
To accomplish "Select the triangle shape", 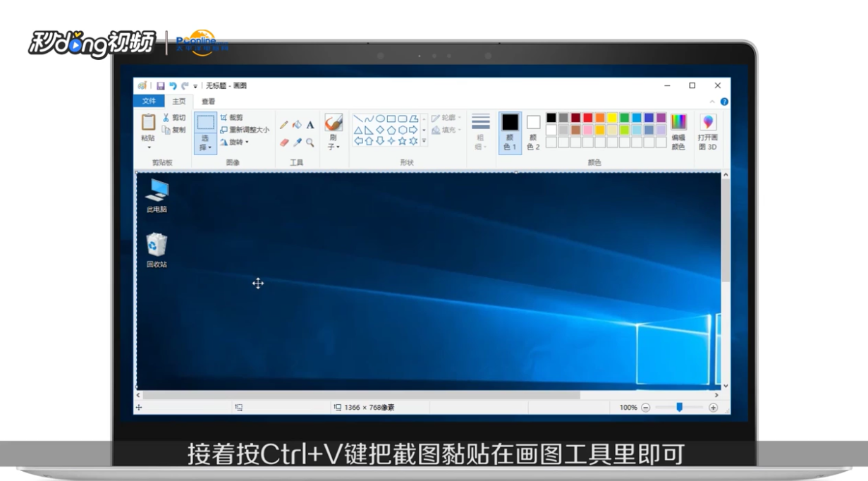I will pos(357,130).
